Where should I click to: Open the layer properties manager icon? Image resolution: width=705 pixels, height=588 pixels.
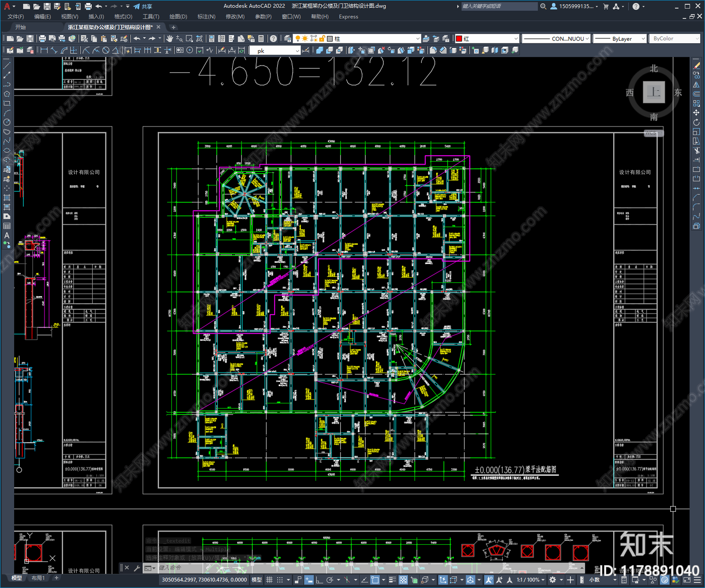(x=287, y=39)
